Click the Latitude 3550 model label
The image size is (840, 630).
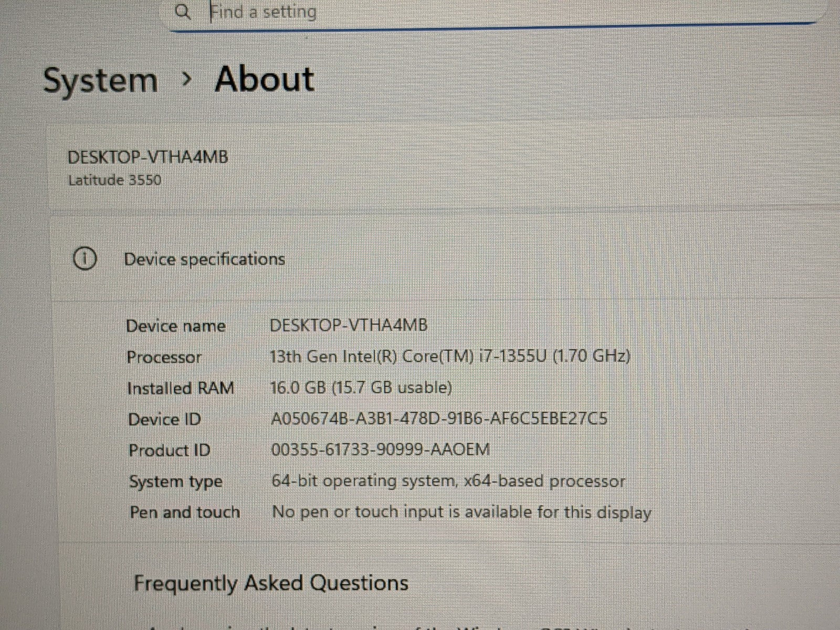point(115,180)
